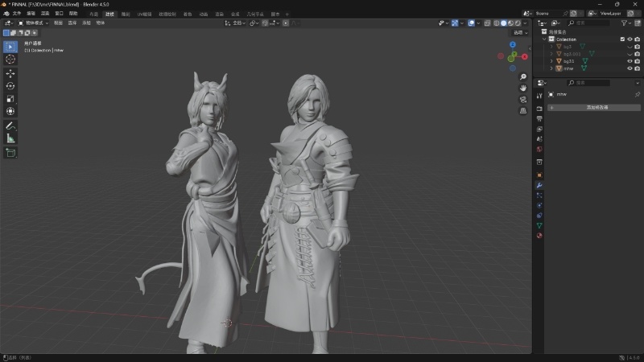Open the Object Mode dropdown
The image size is (644, 362).
point(33,23)
